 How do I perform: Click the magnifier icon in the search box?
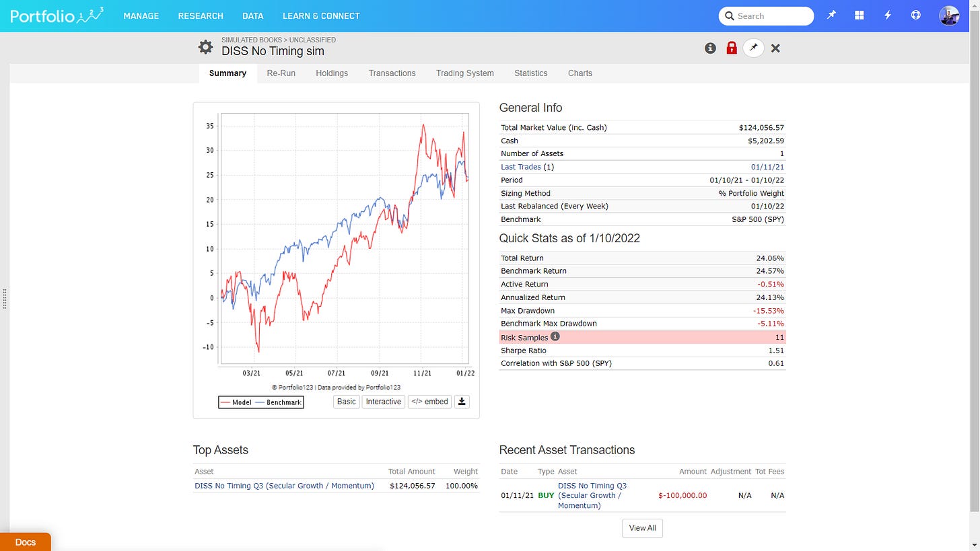click(x=730, y=16)
